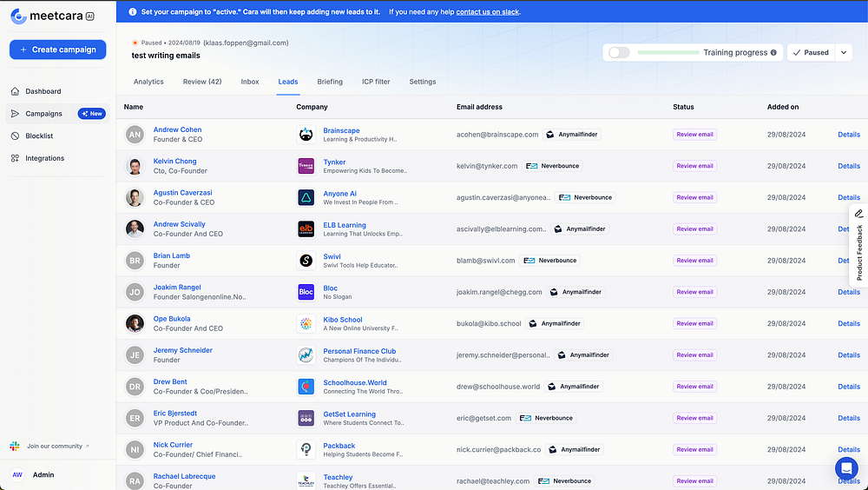Click the Status column header
868x490 pixels.
683,106
